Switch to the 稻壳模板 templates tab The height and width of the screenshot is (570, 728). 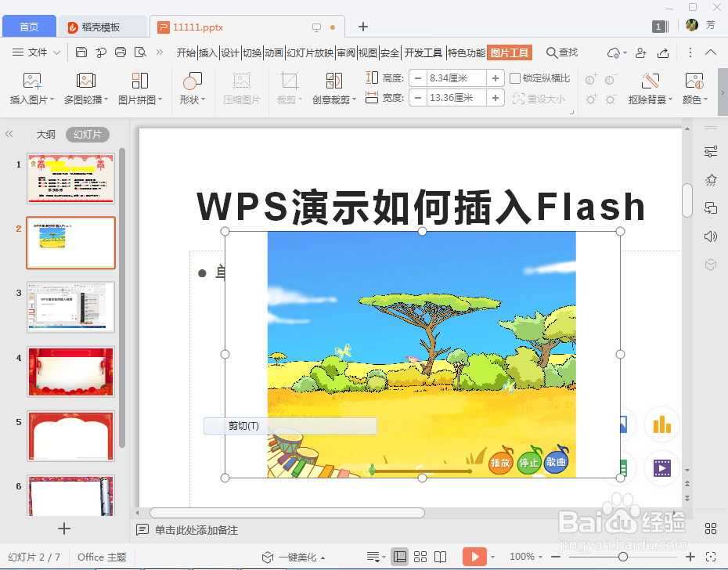pos(101,27)
